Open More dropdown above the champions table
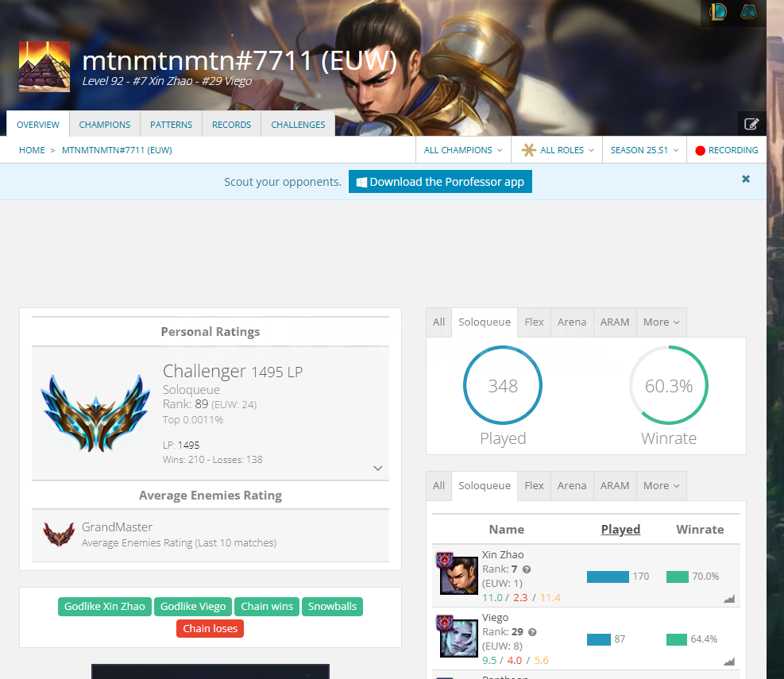The width and height of the screenshot is (784, 679). click(662, 485)
